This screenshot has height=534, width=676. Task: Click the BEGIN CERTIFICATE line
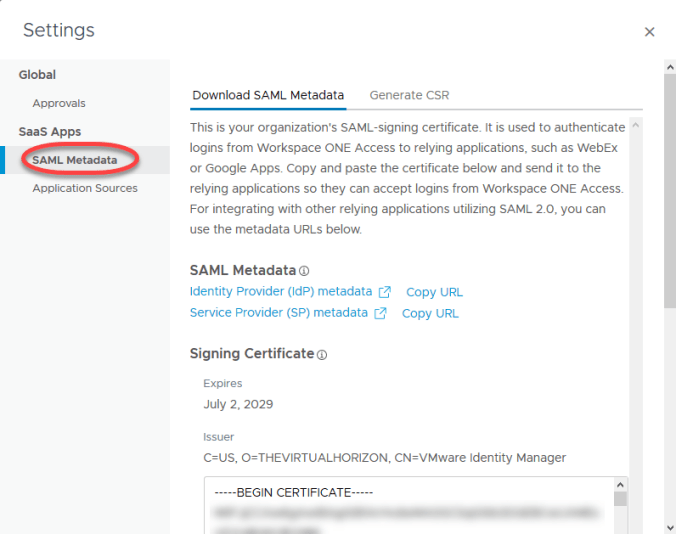[x=294, y=493]
